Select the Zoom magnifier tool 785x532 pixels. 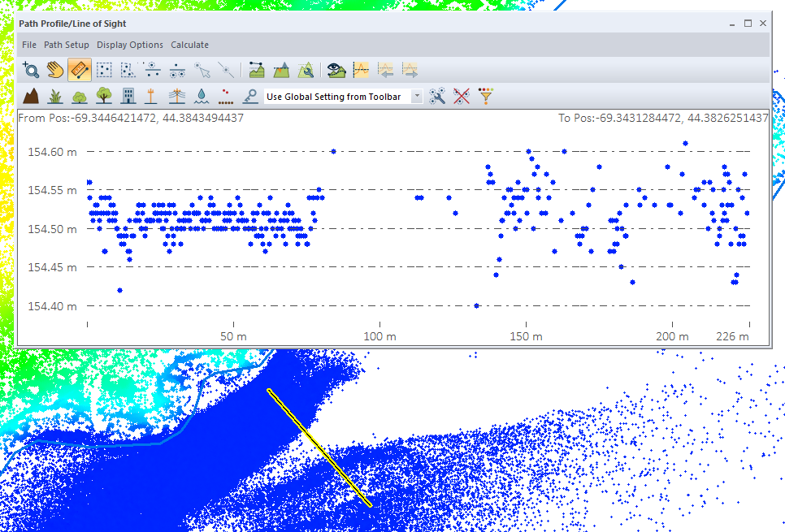(31, 71)
